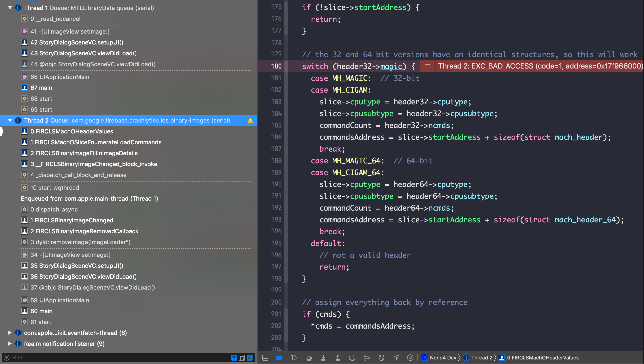Click the Step Into icon
Image resolution: width=644 pixels, height=364 pixels.
(323, 358)
